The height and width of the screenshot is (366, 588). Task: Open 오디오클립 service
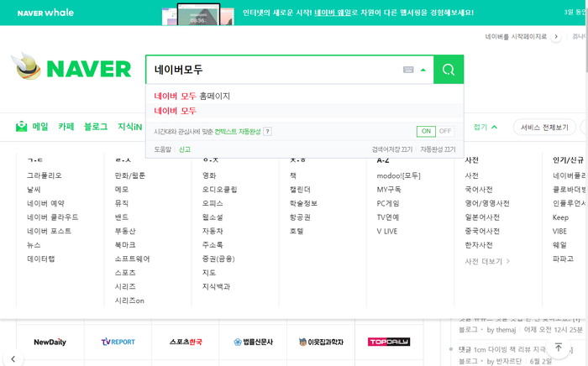tap(219, 190)
